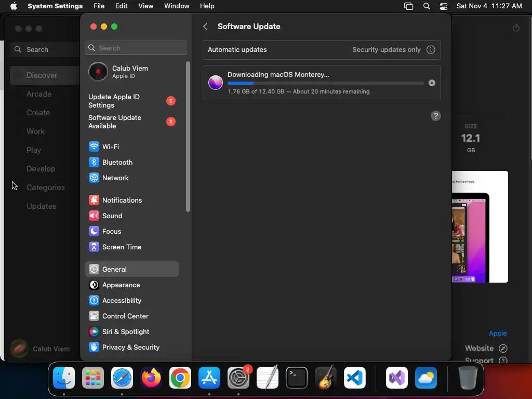This screenshot has height=399, width=532.
Task: Open Visual Studio Code from Dock
Action: tap(355, 378)
